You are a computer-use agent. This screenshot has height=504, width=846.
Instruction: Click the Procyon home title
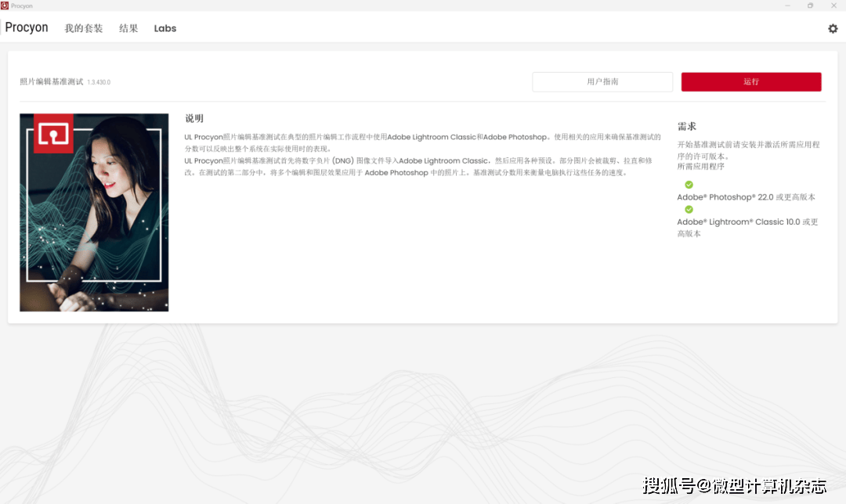27,27
